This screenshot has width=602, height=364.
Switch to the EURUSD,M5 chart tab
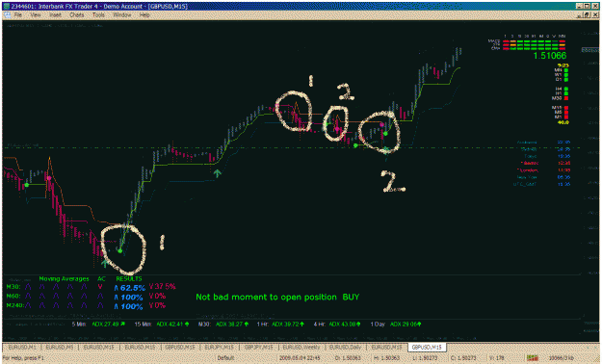(x=60, y=347)
